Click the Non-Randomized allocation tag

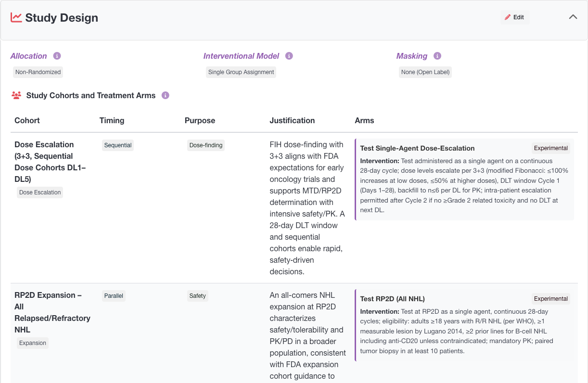(38, 72)
